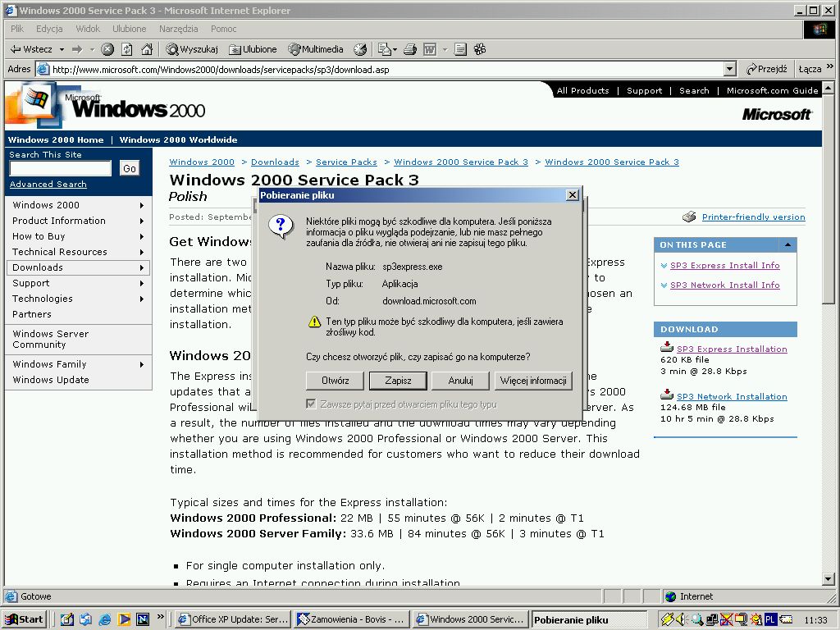
Task: Click the Go search button
Action: tap(129, 168)
